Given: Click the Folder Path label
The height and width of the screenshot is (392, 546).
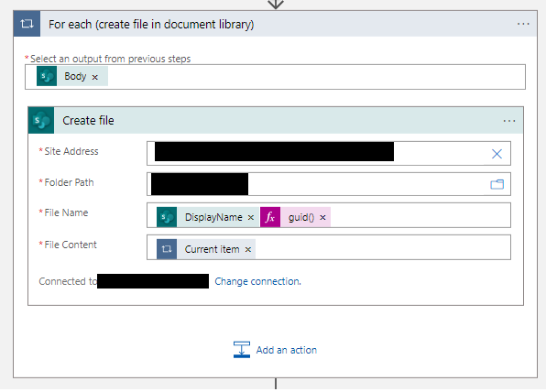Looking at the screenshot, I should [69, 182].
